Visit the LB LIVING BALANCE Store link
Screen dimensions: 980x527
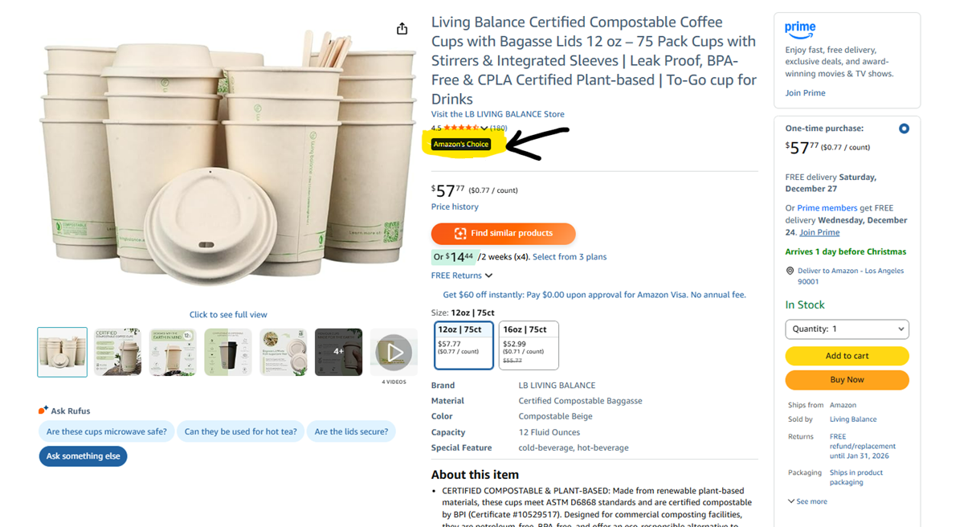pyautogui.click(x=497, y=114)
